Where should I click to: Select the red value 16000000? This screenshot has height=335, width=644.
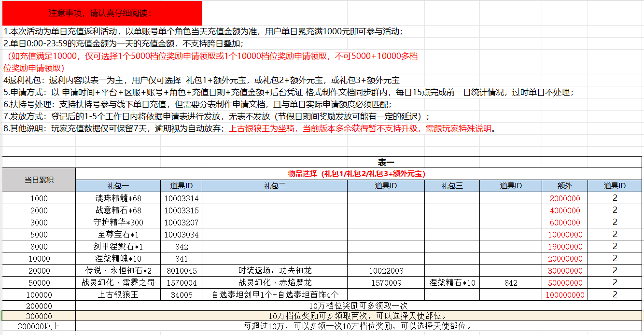click(x=564, y=246)
